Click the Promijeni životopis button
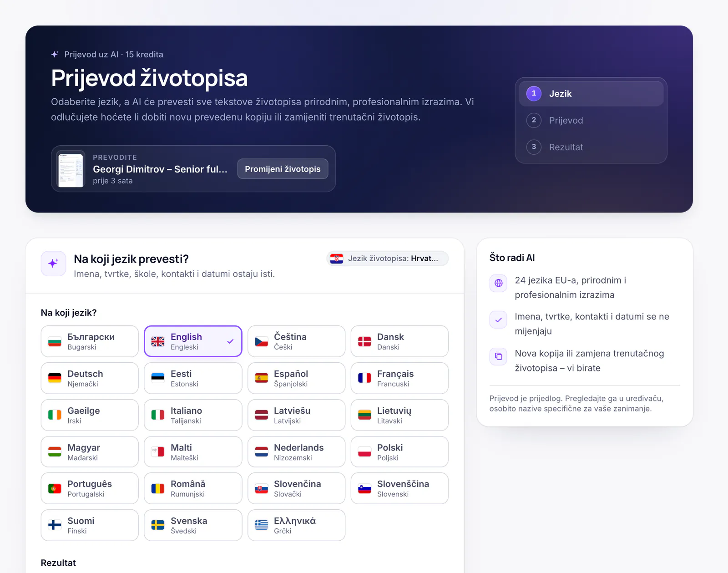This screenshot has height=573, width=728. coord(283,169)
